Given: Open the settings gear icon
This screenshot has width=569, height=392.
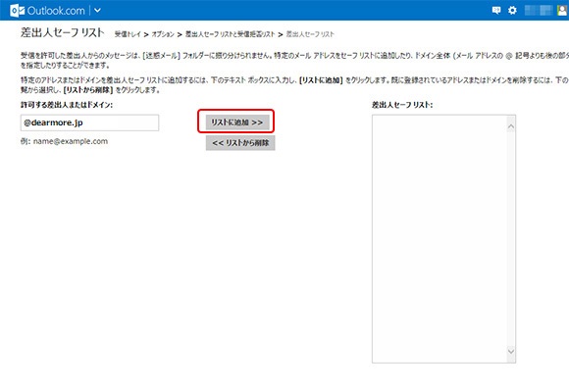Looking at the screenshot, I should coord(512,11).
